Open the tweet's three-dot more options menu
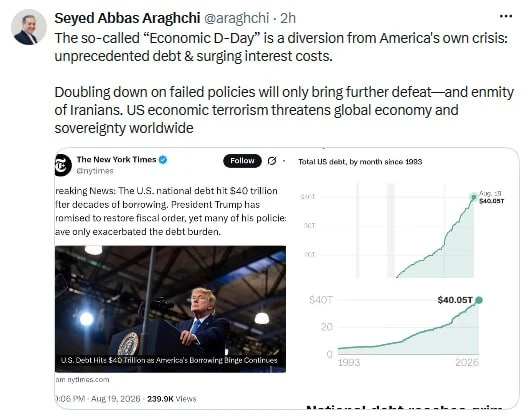Screen dimensions: 532x419 tap(506, 16)
